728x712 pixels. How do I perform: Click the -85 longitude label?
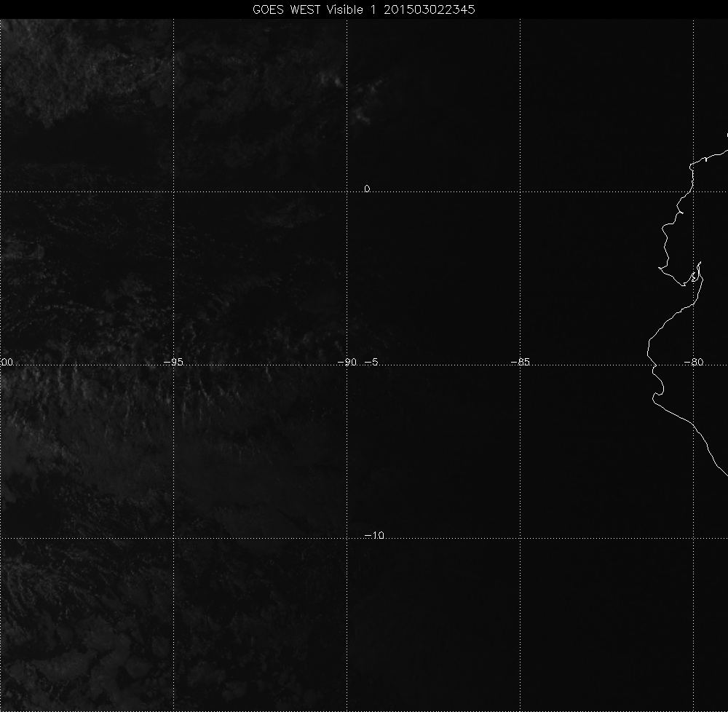(520, 362)
